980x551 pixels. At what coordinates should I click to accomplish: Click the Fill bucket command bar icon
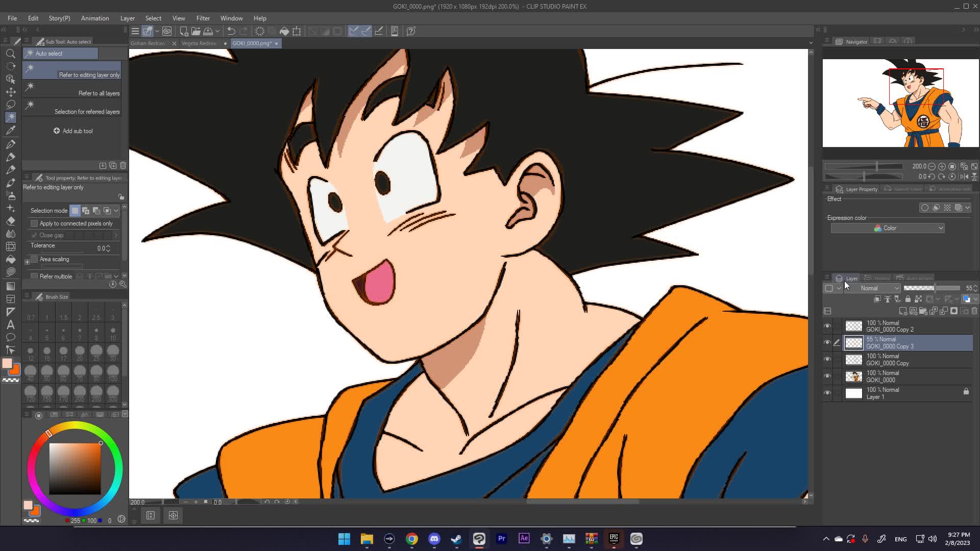[x=284, y=31]
